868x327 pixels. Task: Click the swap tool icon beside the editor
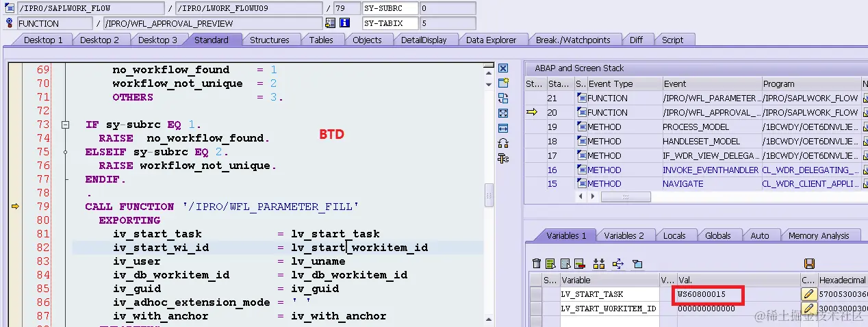pyautogui.click(x=503, y=99)
